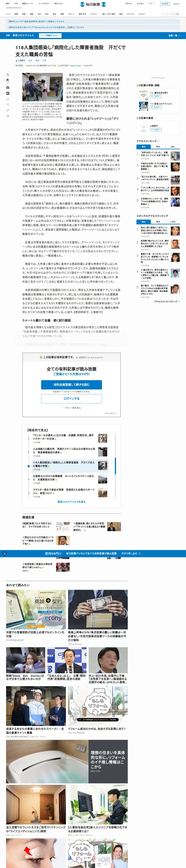Follow 新型コロナウイルス in sidebar series box
This screenshot has width=186, height=868.
tap(156, 107)
